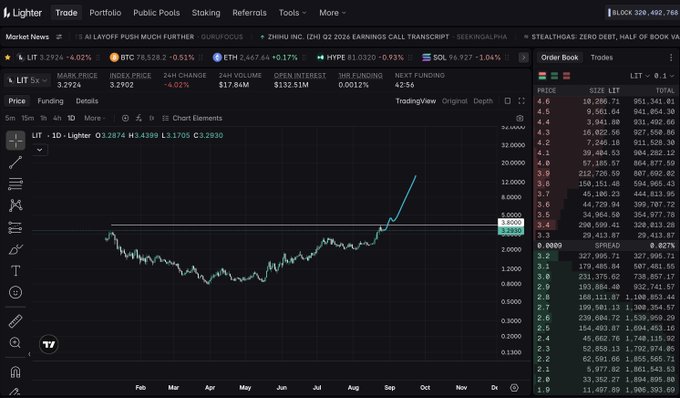Select HYPE in the ticker bar
The image size is (680, 398).
coord(360,57)
